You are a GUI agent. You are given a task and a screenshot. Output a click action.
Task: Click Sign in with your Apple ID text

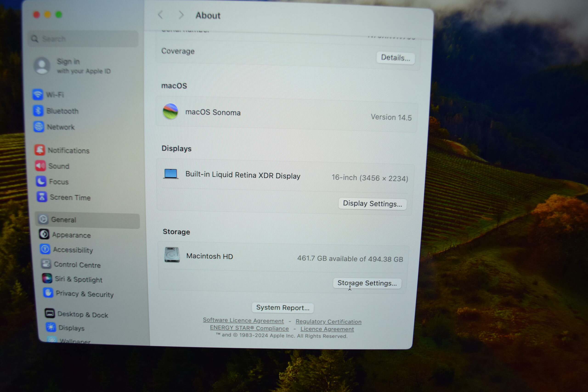point(84,66)
